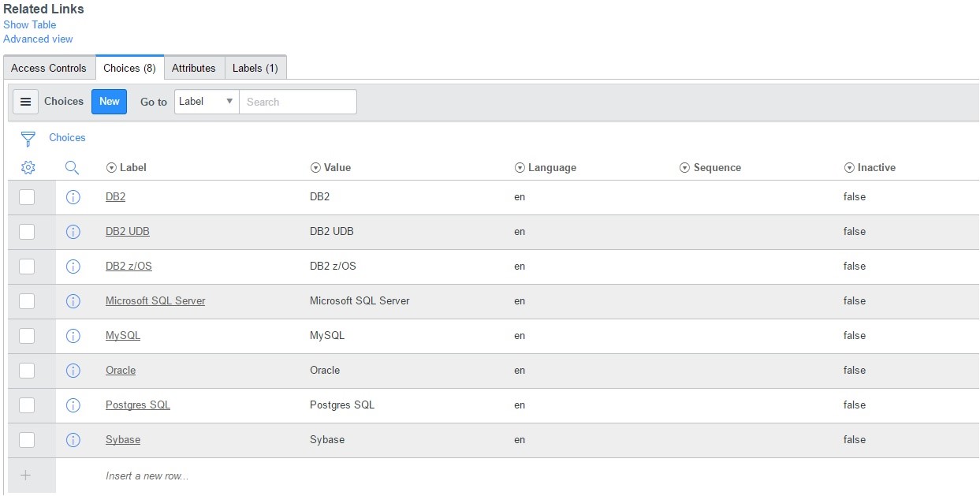Open the DB2 label link

coord(115,196)
